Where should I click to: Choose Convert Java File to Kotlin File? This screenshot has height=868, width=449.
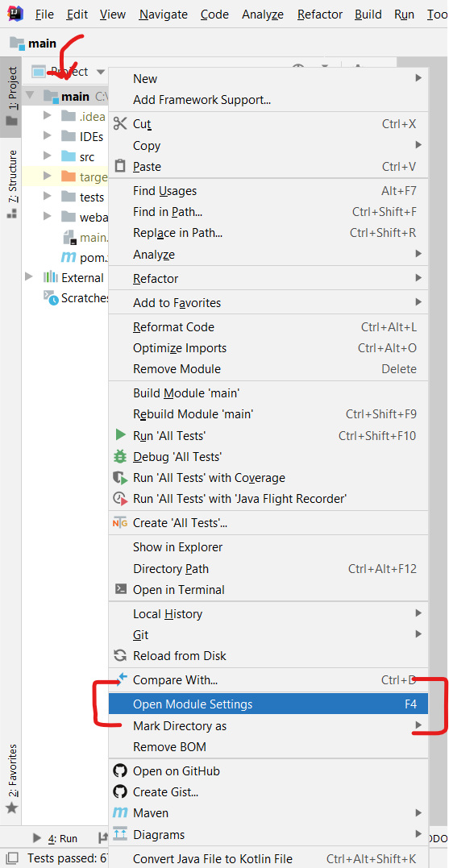tap(268, 858)
